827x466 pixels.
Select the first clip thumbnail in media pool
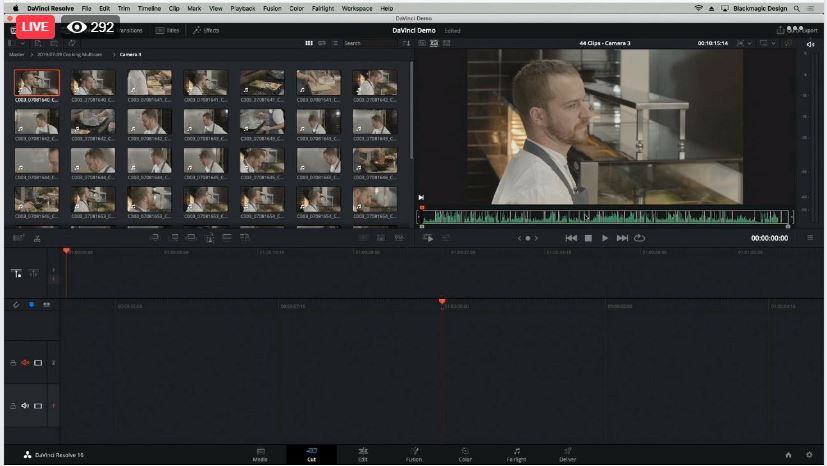(37, 84)
